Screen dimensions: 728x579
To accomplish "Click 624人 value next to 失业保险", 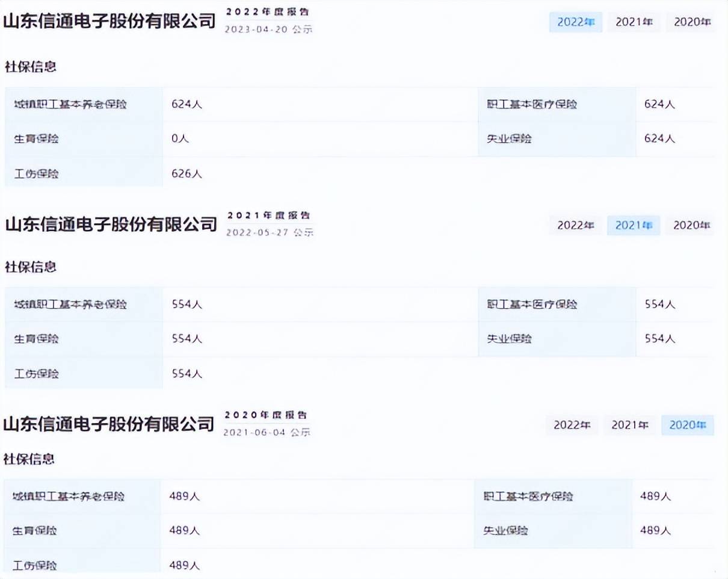I will point(659,139).
